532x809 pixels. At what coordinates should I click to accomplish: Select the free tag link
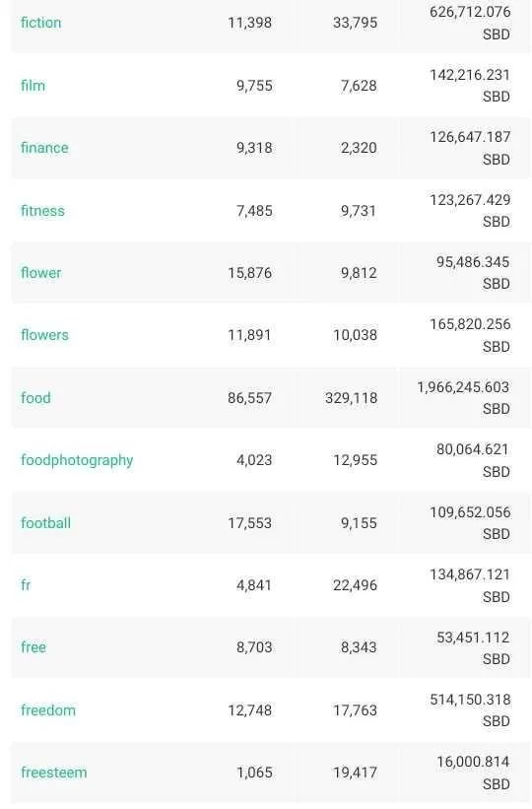(x=33, y=647)
